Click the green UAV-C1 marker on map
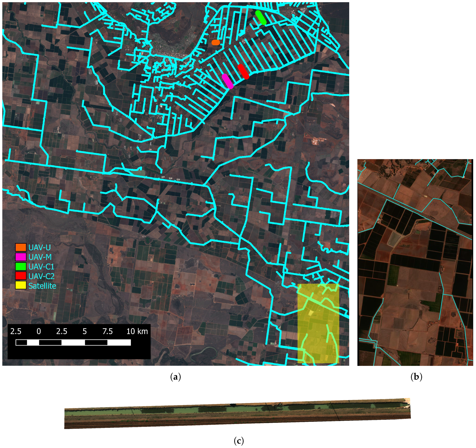The width and height of the screenshot is (476, 448). coord(261,17)
